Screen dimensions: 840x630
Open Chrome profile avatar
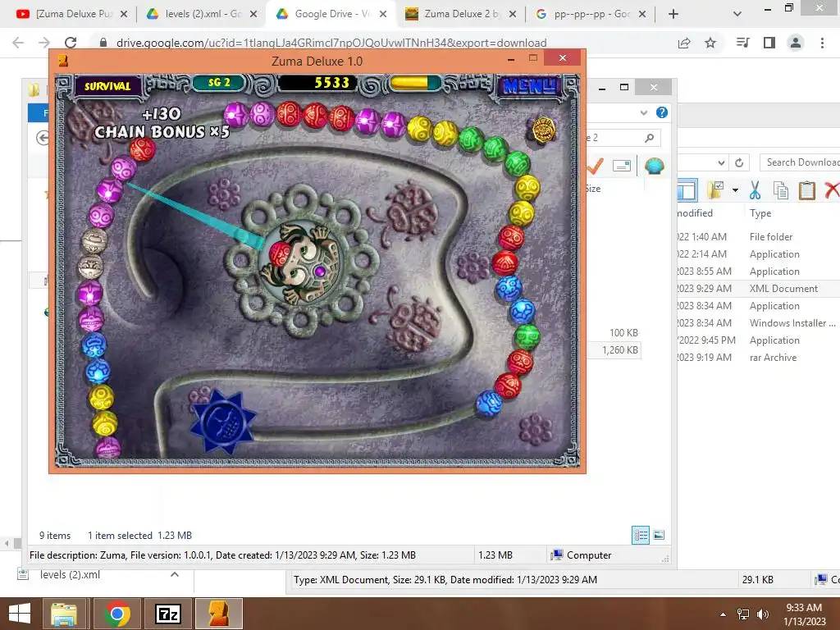[796, 43]
